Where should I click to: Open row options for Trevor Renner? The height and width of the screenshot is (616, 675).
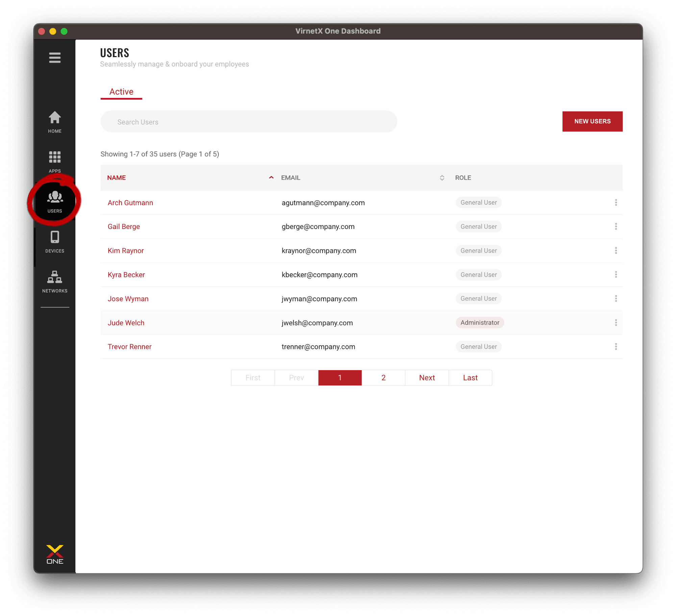pos(616,346)
